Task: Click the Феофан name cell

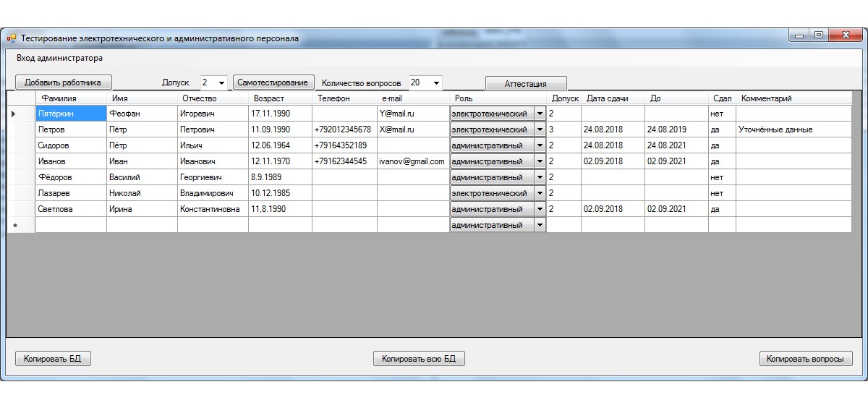Action: (x=142, y=114)
